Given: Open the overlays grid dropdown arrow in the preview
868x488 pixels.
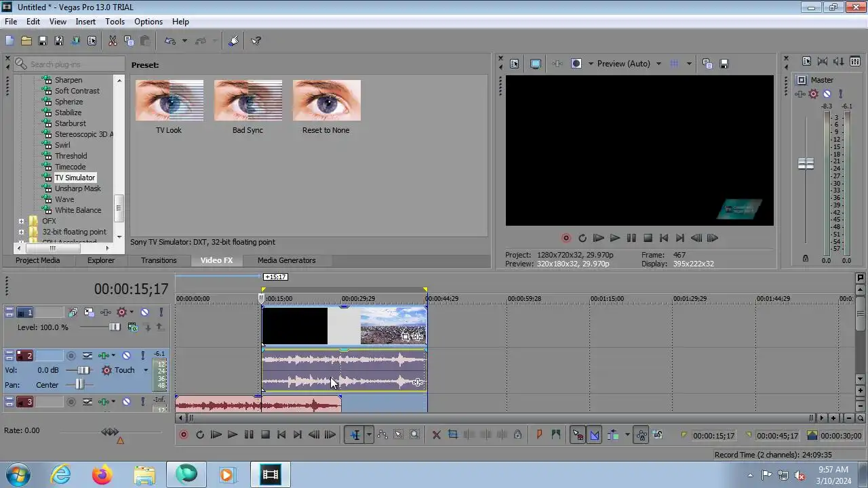Looking at the screenshot, I should (x=689, y=64).
